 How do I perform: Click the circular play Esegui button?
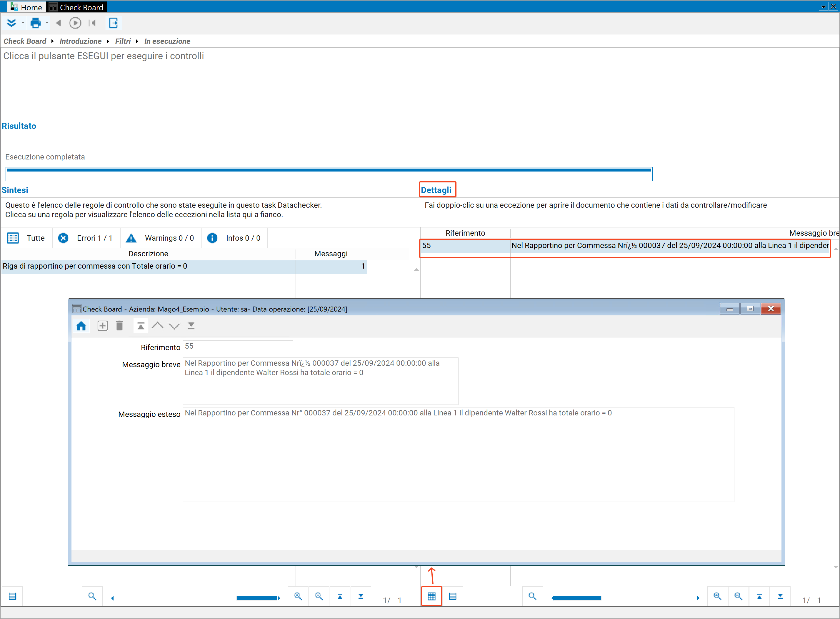[x=75, y=23]
